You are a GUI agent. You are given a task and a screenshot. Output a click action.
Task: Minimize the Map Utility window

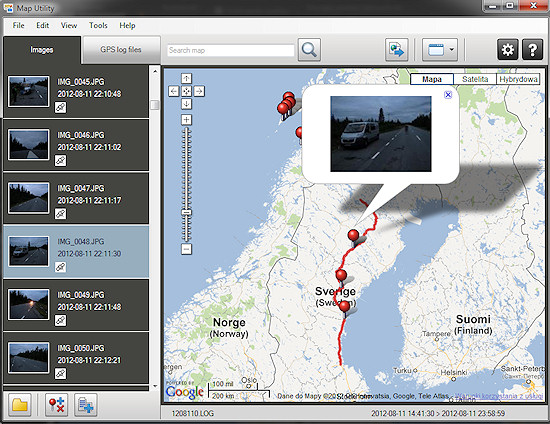493,6
